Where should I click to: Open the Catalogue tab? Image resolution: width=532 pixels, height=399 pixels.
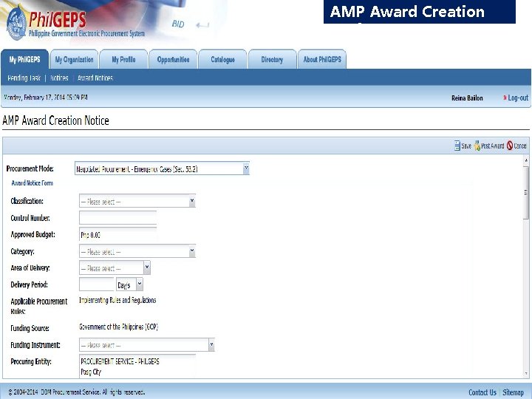(x=222, y=60)
